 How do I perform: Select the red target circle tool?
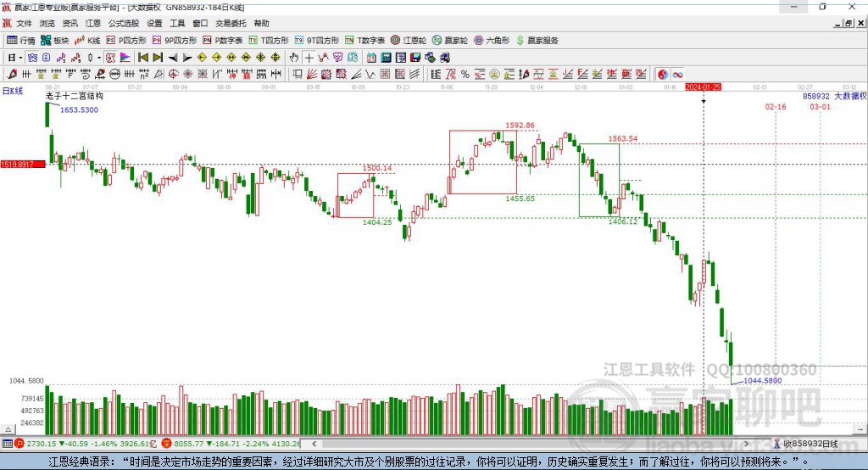click(173, 75)
